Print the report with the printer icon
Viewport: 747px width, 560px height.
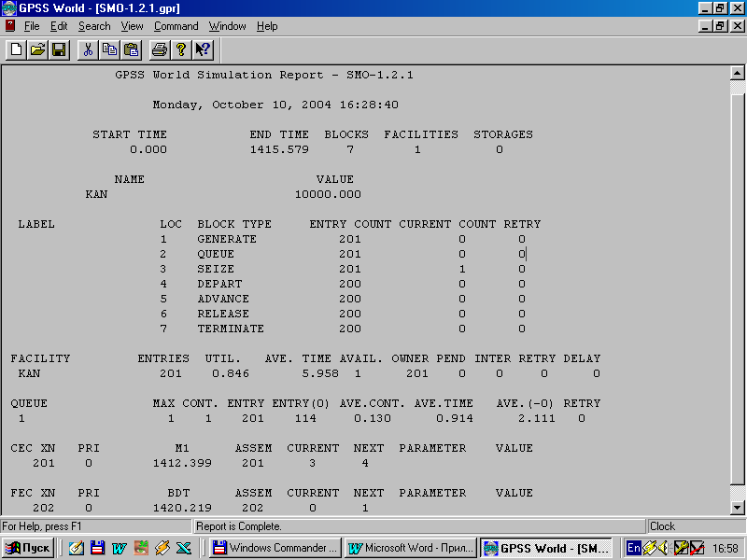point(160,49)
